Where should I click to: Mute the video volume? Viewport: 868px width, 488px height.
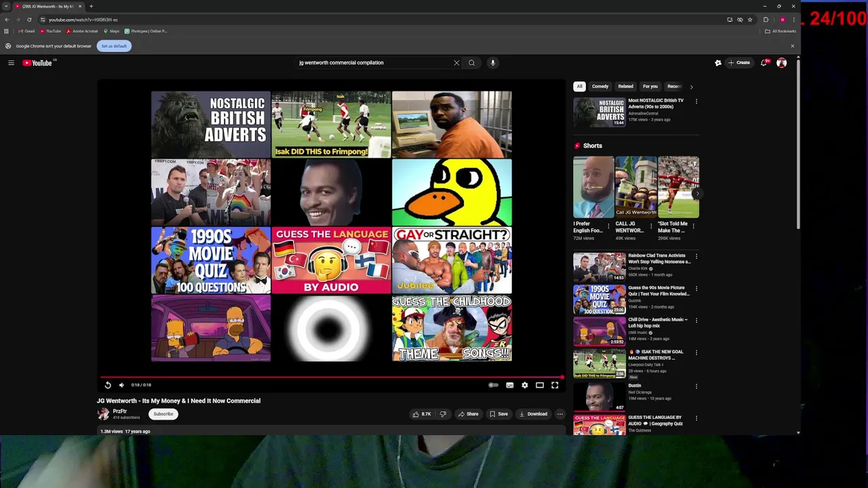click(x=122, y=385)
